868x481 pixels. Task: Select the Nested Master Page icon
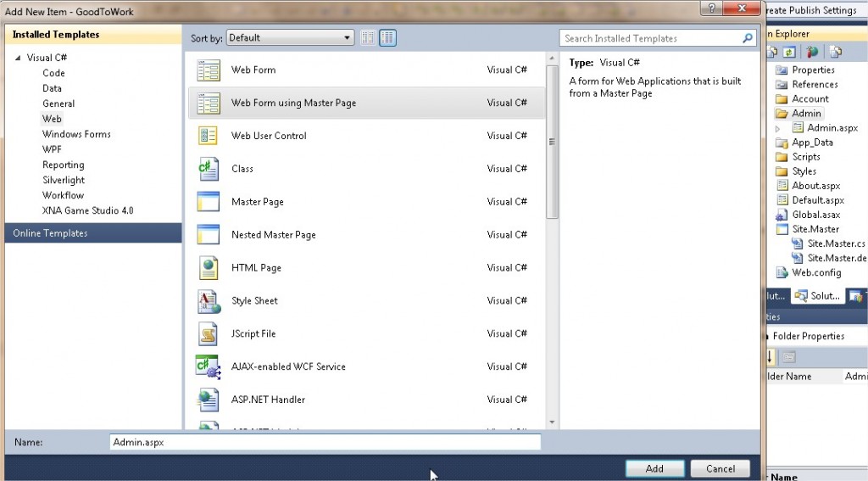pos(209,235)
